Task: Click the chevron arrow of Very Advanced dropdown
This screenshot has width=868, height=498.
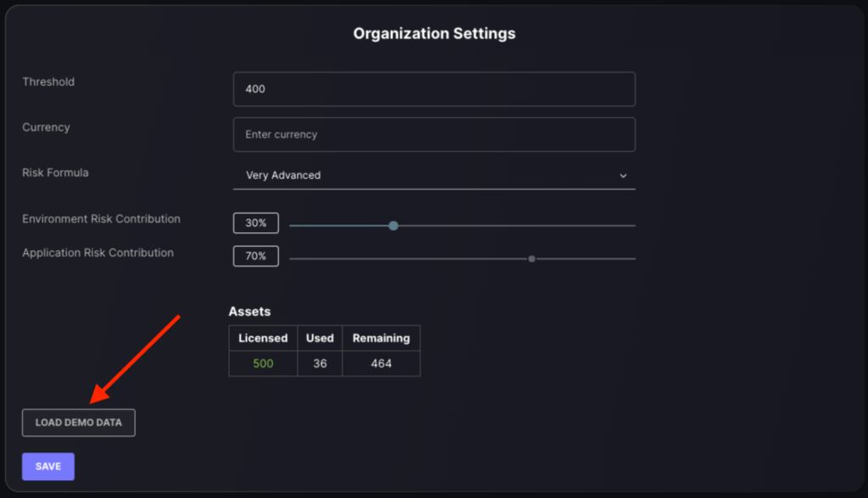Action: point(623,176)
